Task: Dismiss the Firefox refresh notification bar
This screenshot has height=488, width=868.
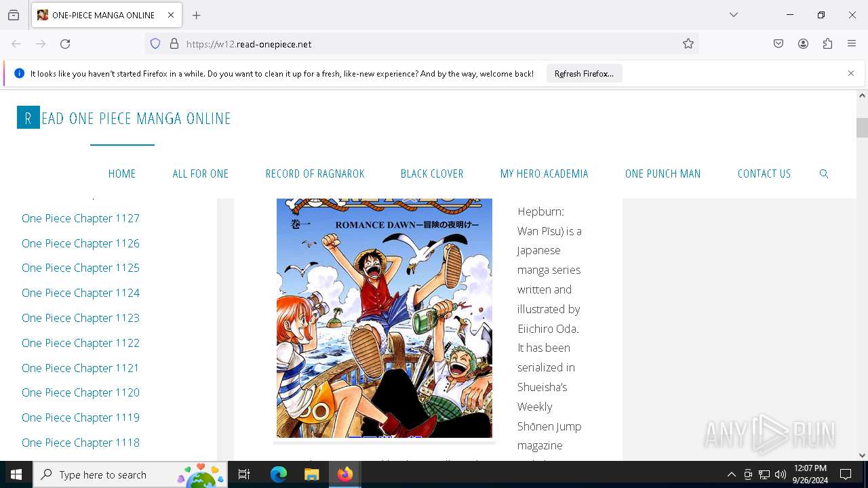Action: click(851, 73)
